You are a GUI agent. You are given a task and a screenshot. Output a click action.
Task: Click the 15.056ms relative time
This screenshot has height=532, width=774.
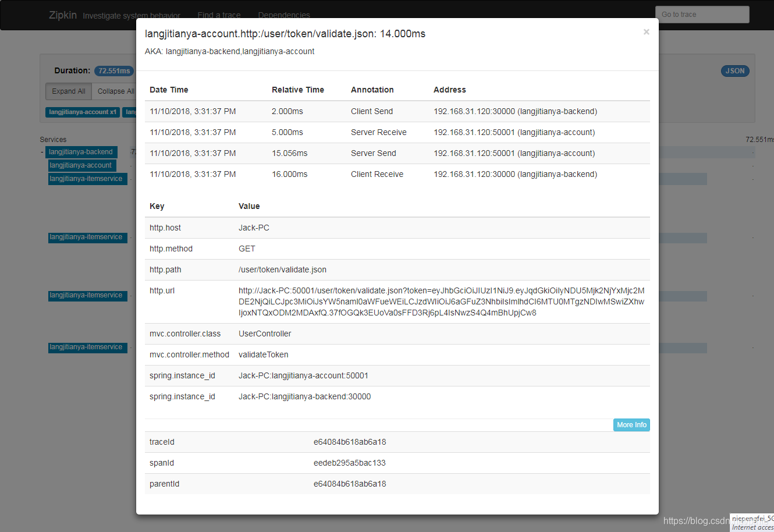290,153
